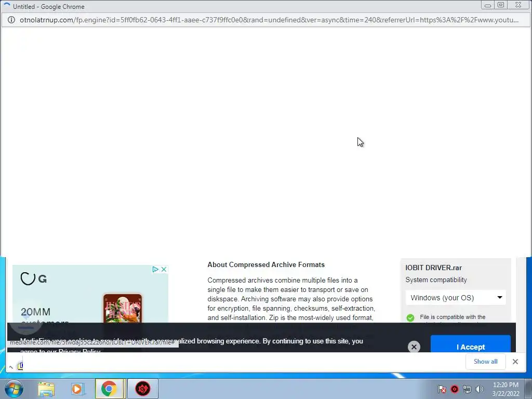Click the downloaded file icon in downloads bar

coord(20,366)
